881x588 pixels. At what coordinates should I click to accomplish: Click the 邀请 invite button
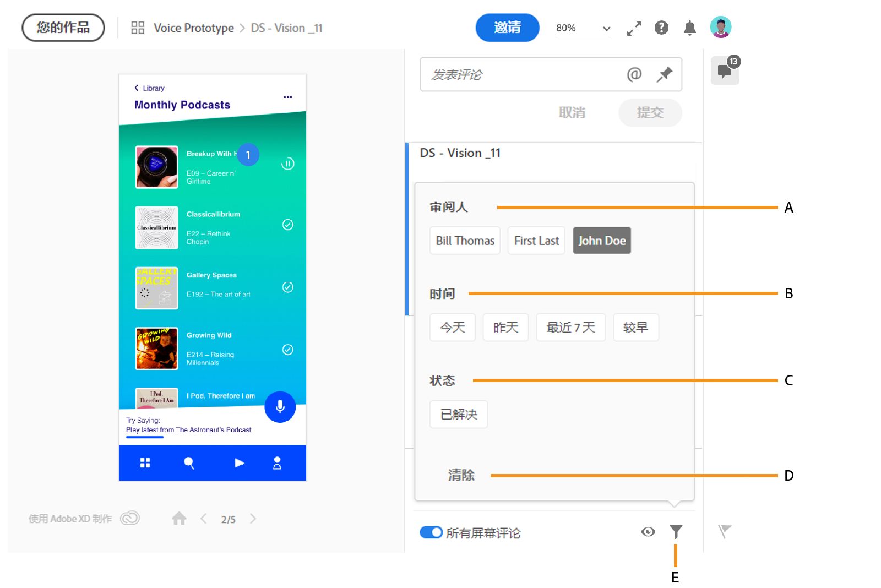coord(507,27)
